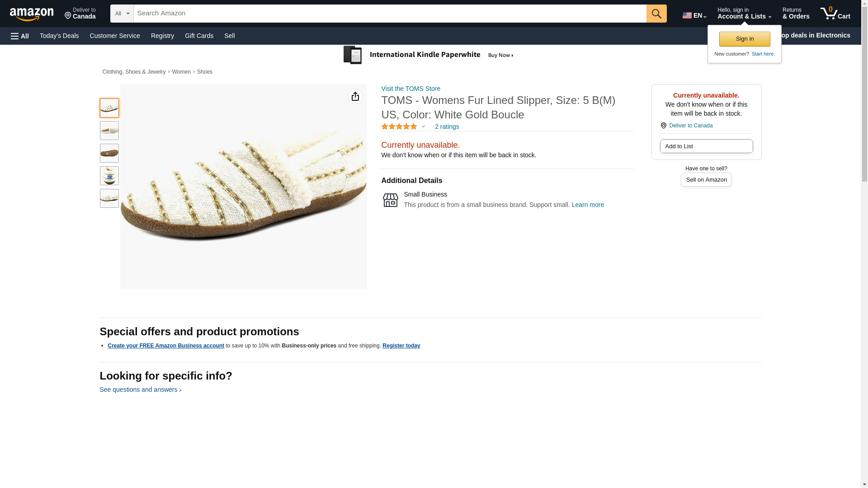
Task: Click the Add to List button
Action: pyautogui.click(x=706, y=146)
